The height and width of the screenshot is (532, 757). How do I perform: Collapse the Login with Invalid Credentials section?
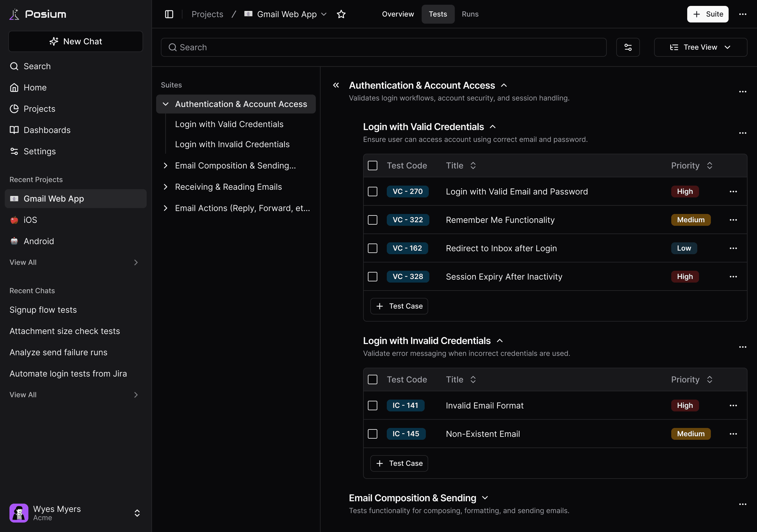tap(499, 340)
